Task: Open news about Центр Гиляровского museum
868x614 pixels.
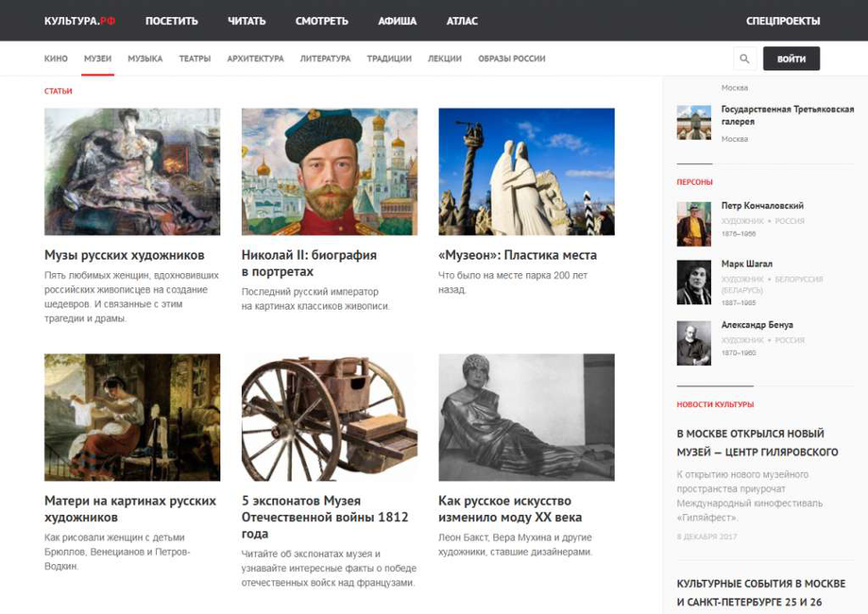Action: tap(757, 443)
